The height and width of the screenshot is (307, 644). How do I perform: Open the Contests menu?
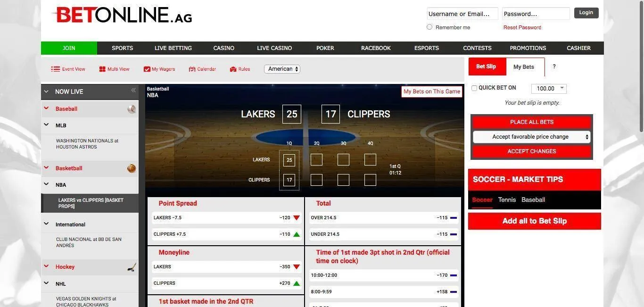coord(477,48)
